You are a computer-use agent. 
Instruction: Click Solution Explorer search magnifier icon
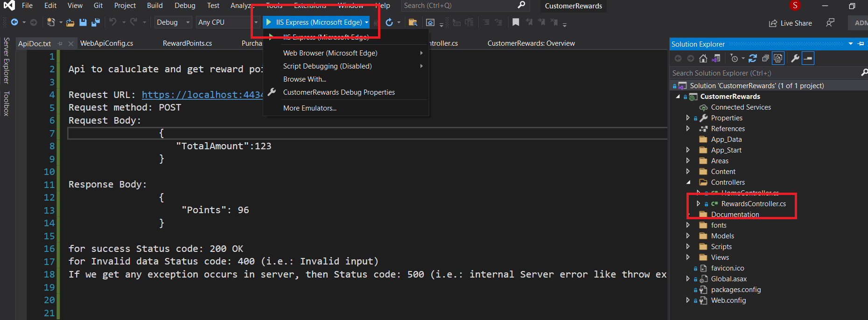click(864, 73)
